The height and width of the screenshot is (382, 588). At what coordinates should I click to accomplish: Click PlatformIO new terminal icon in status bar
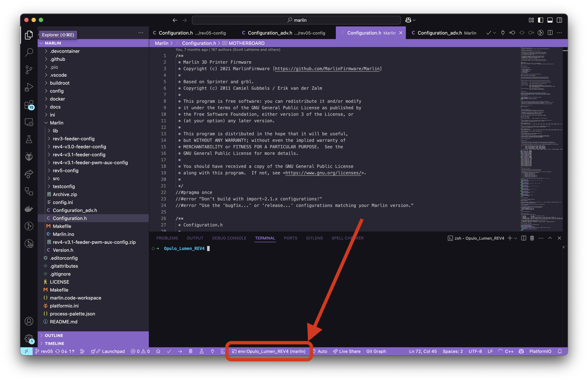[x=223, y=351]
